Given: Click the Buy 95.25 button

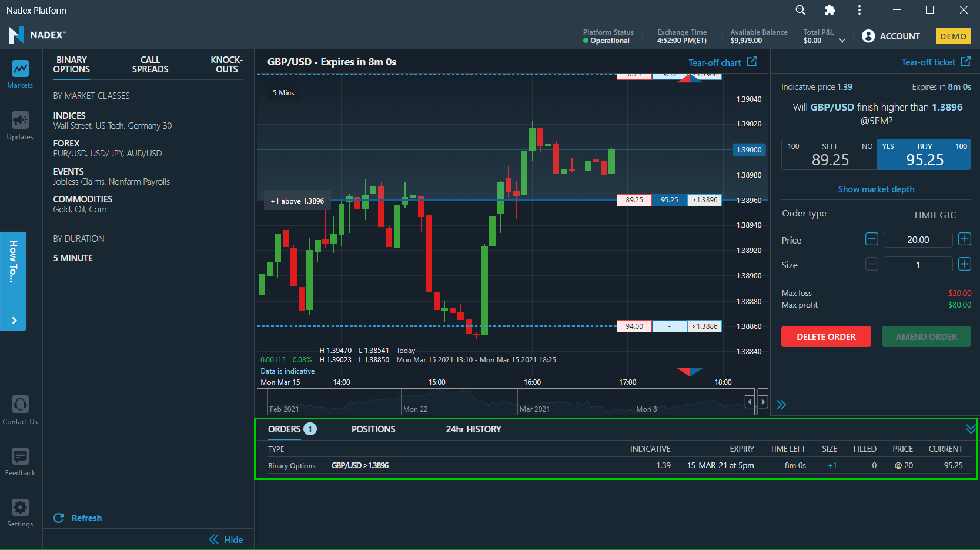Looking at the screenshot, I should coord(924,154).
